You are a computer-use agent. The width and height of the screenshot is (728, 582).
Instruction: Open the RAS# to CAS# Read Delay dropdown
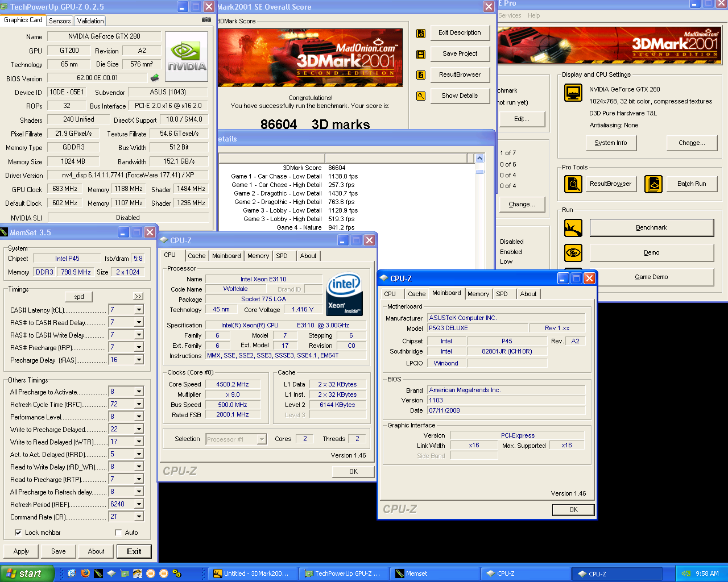[139, 322]
